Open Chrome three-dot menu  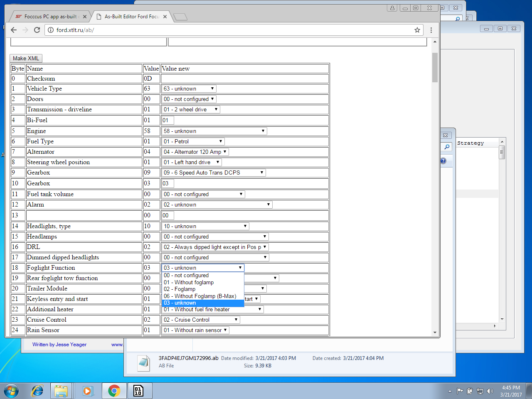[431, 30]
